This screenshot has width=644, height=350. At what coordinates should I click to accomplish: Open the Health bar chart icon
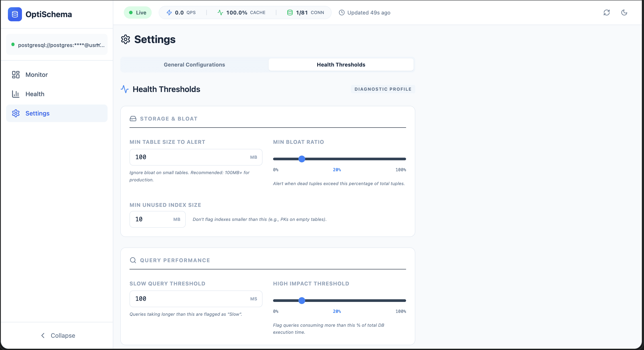point(16,94)
